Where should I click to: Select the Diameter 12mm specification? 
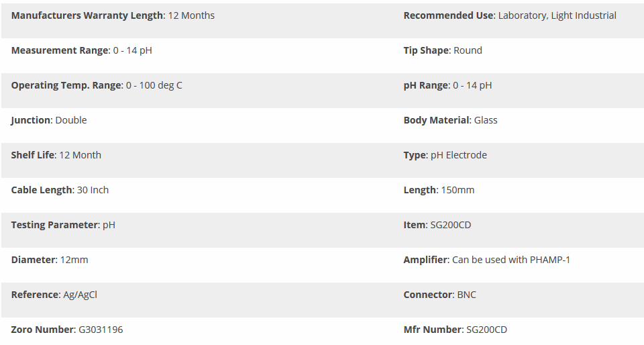(50, 260)
